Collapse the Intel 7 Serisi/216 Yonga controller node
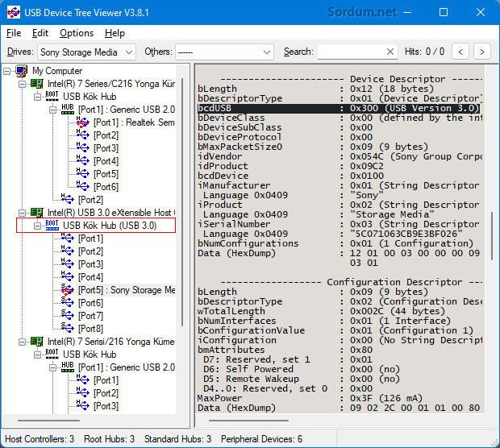The image size is (500, 448). coord(22,342)
